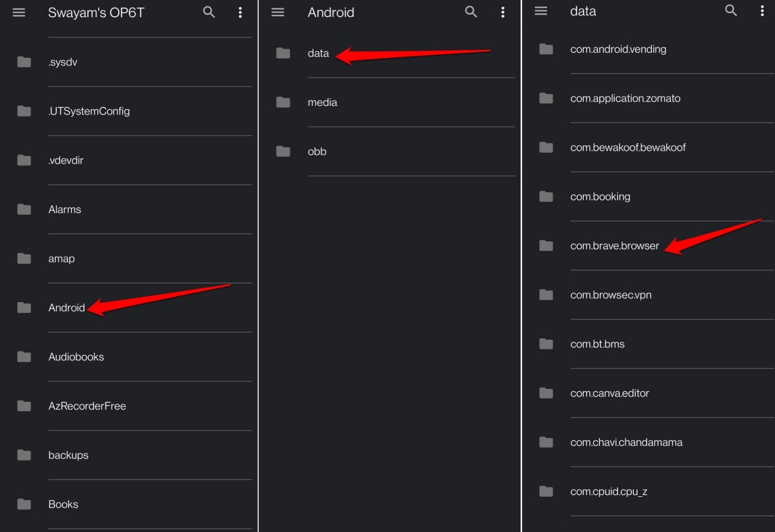
Task: Click folder icon next to .vdevdir
Action: [x=24, y=160]
